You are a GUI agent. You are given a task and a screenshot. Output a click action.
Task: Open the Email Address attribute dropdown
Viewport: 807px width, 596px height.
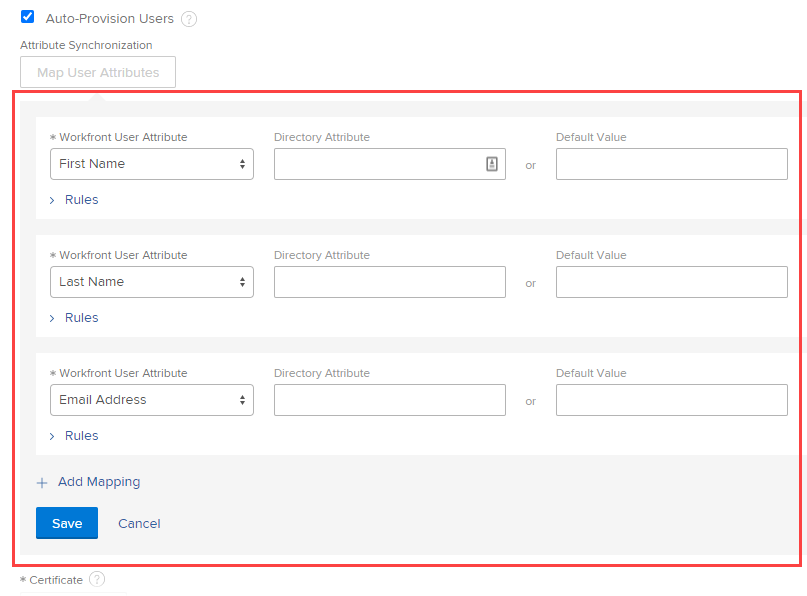tap(152, 400)
